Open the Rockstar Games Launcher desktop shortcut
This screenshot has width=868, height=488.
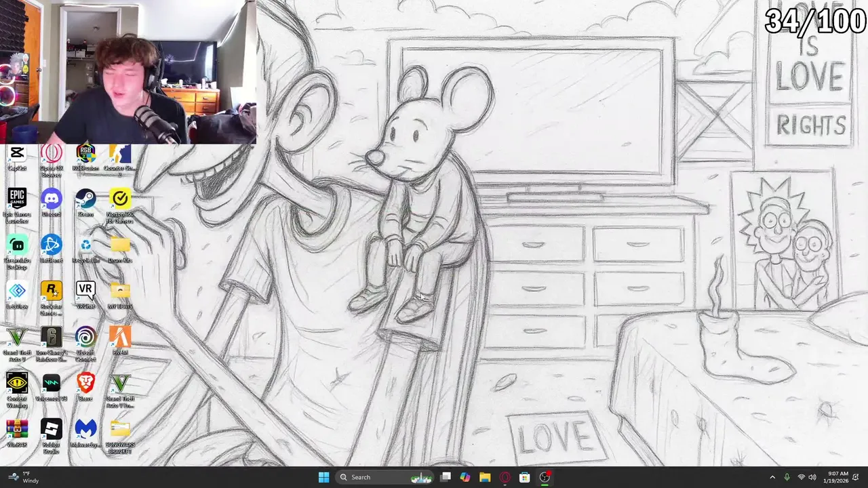52,298
